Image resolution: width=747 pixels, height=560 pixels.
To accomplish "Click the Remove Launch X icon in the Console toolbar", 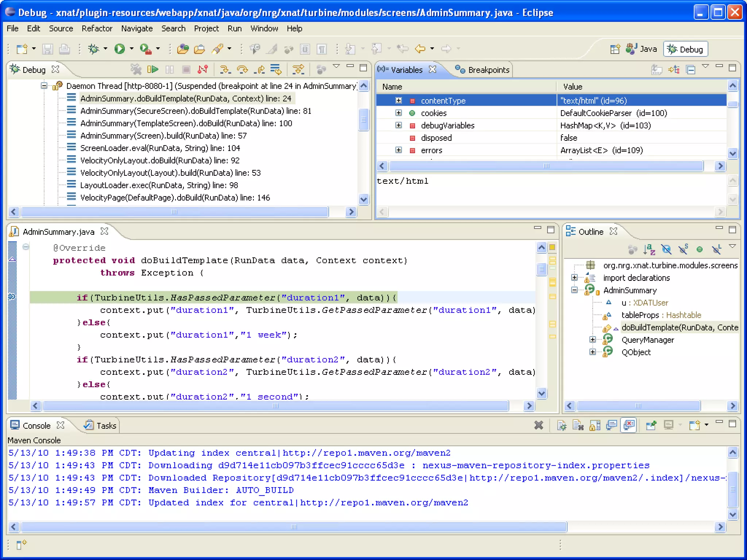I will coord(538,425).
